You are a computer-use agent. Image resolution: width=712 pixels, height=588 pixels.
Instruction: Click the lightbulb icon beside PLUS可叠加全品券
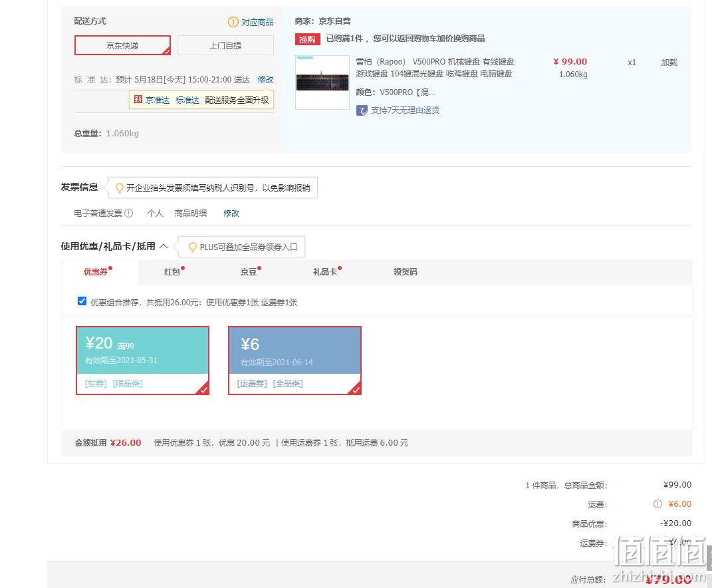click(x=193, y=247)
